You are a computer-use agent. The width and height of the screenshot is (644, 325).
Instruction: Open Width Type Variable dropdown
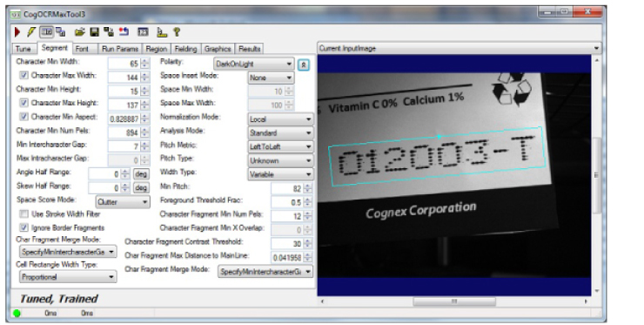[280, 174]
